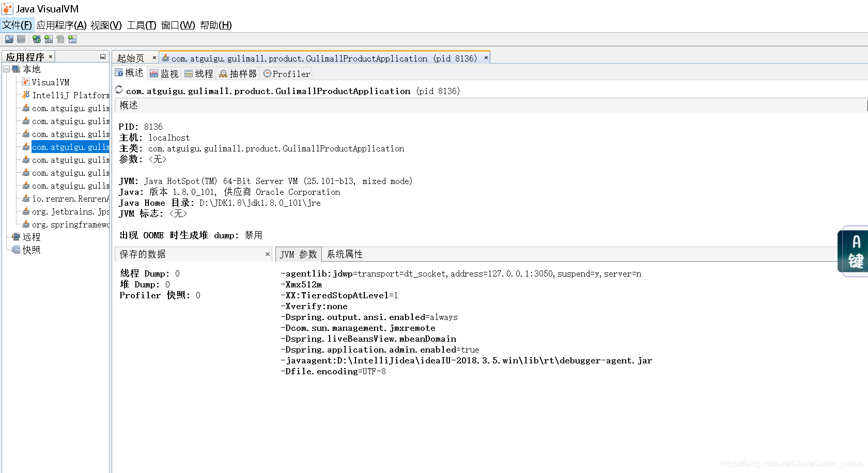
Task: Close the 保存的数据 section
Action: click(x=267, y=254)
